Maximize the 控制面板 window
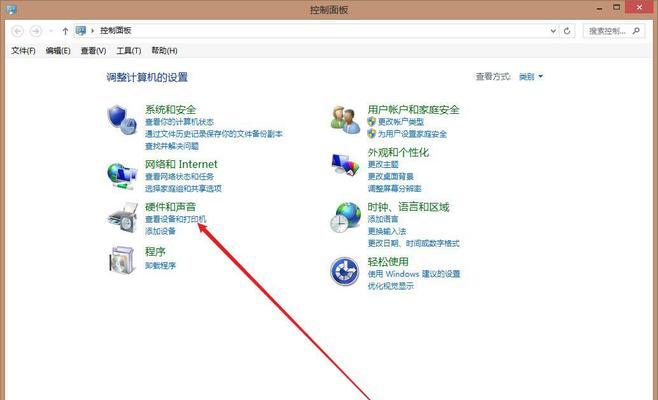 click(x=616, y=7)
